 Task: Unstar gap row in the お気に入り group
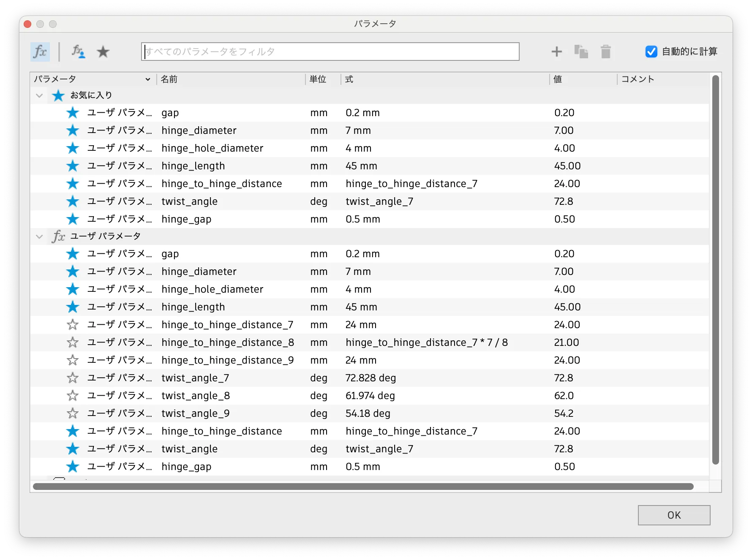coord(73,112)
